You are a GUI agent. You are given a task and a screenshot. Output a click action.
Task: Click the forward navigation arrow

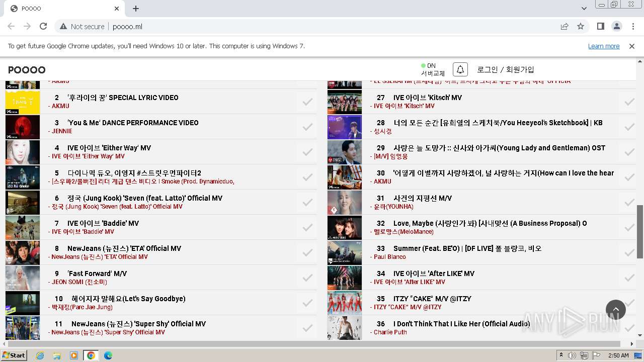click(27, 26)
